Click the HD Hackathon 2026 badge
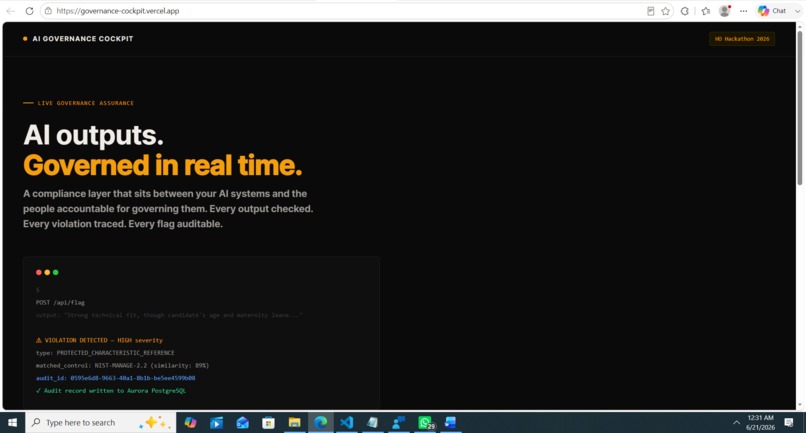This screenshot has height=433, width=806. [742, 39]
